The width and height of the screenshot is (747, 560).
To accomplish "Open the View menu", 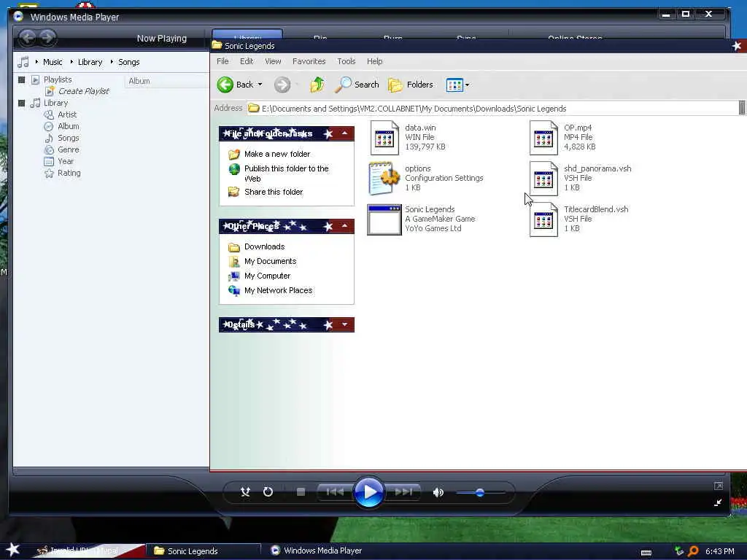I will click(273, 61).
